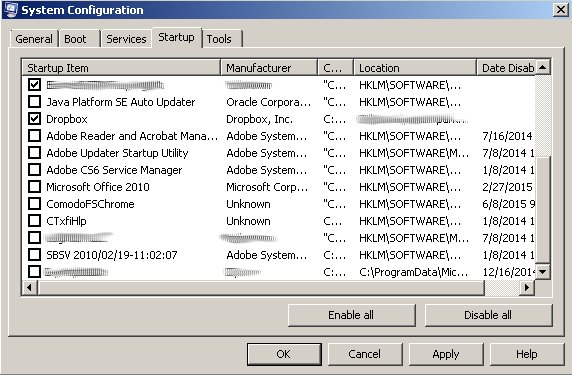Click the truncated C... column header
This screenshot has width=572, height=375.
click(x=335, y=68)
